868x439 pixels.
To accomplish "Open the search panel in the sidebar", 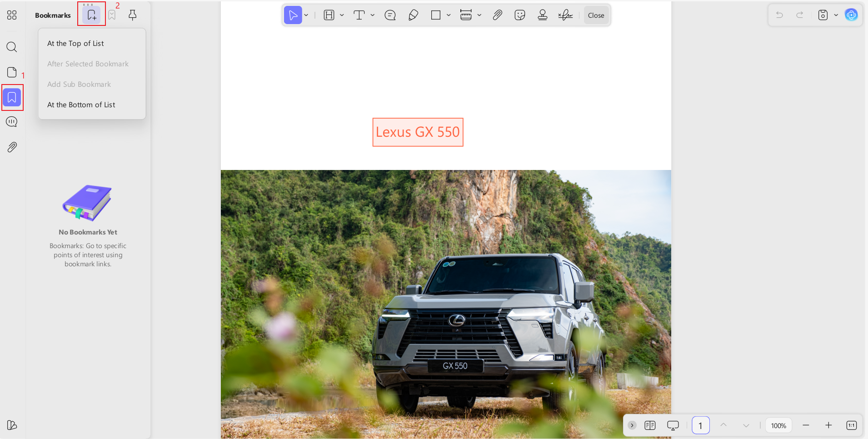I will pyautogui.click(x=12, y=47).
